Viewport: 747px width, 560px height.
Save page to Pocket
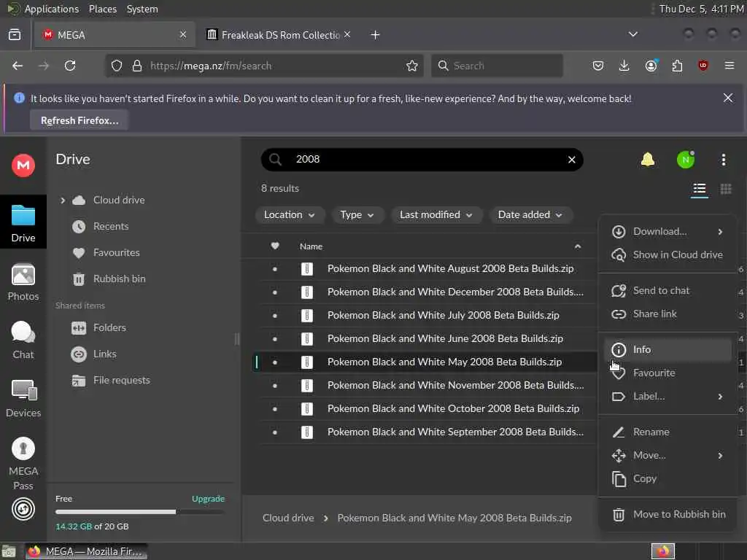pos(598,66)
